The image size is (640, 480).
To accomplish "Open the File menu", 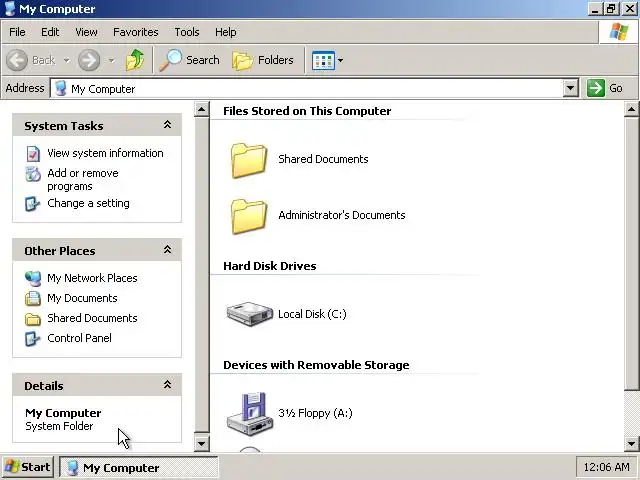I will (17, 32).
